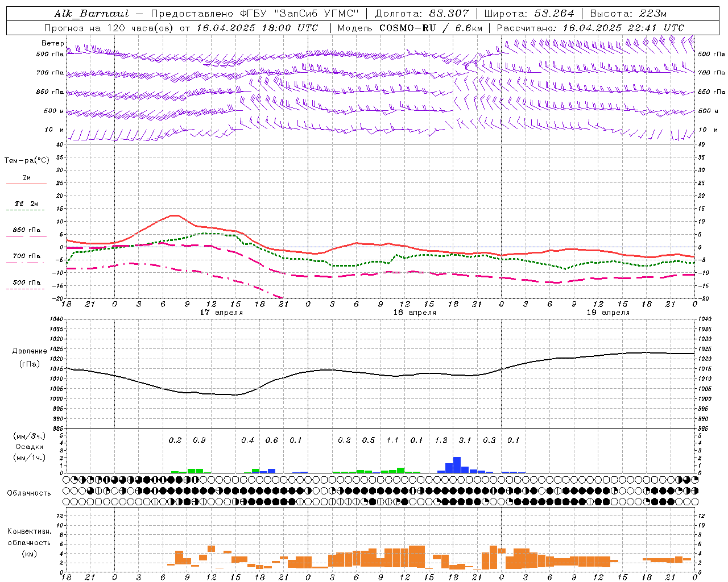The image size is (728, 582).
Task: Click the 10 м wind level label on left
Action: click(55, 130)
